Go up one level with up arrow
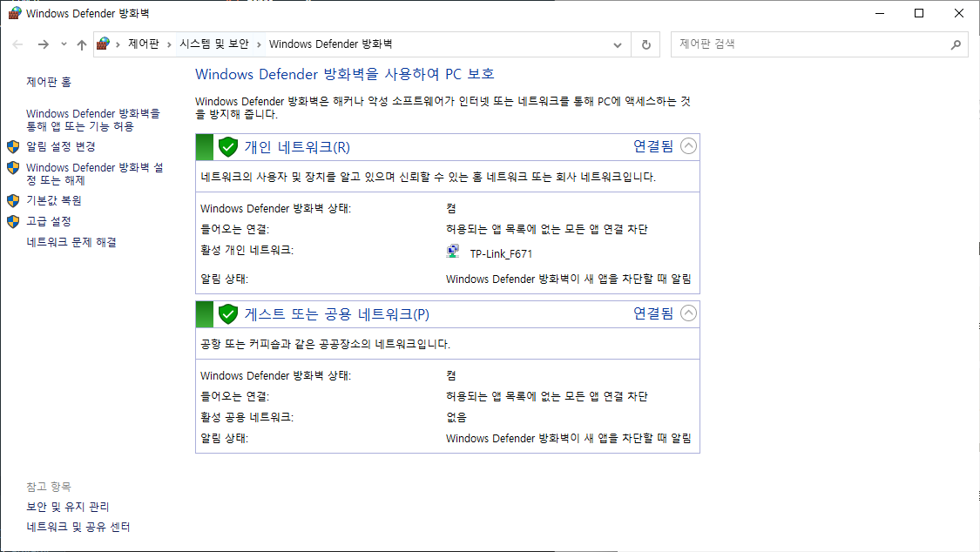This screenshot has height=552, width=980. pos(82,44)
